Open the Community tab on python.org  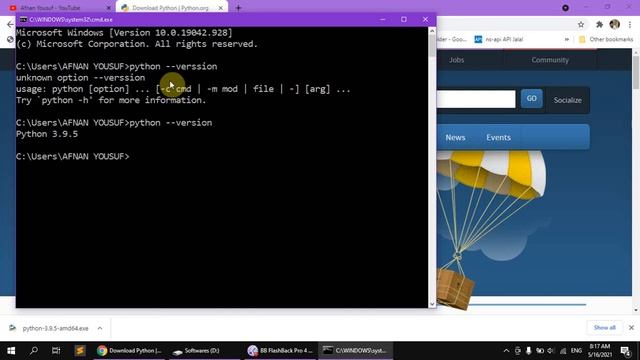[550, 60]
